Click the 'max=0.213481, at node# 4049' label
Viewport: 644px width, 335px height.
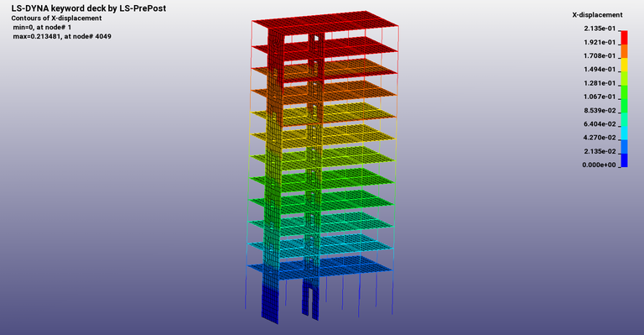(x=62, y=36)
